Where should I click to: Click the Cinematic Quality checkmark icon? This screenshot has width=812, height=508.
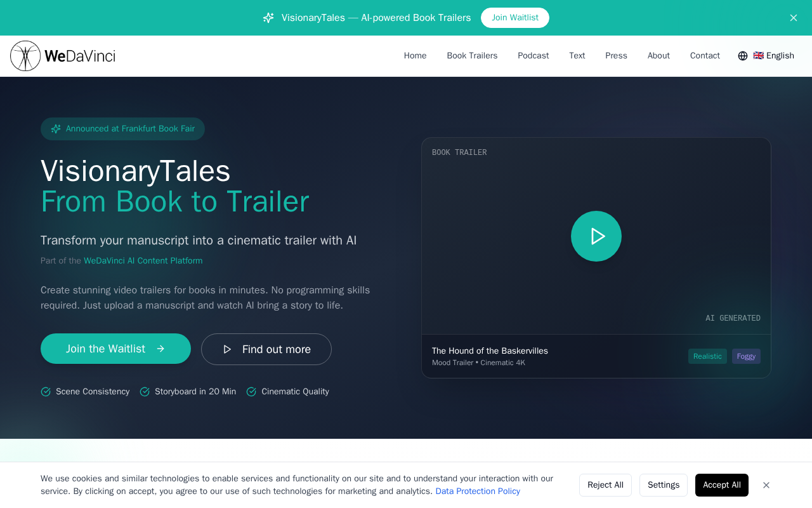click(x=251, y=392)
